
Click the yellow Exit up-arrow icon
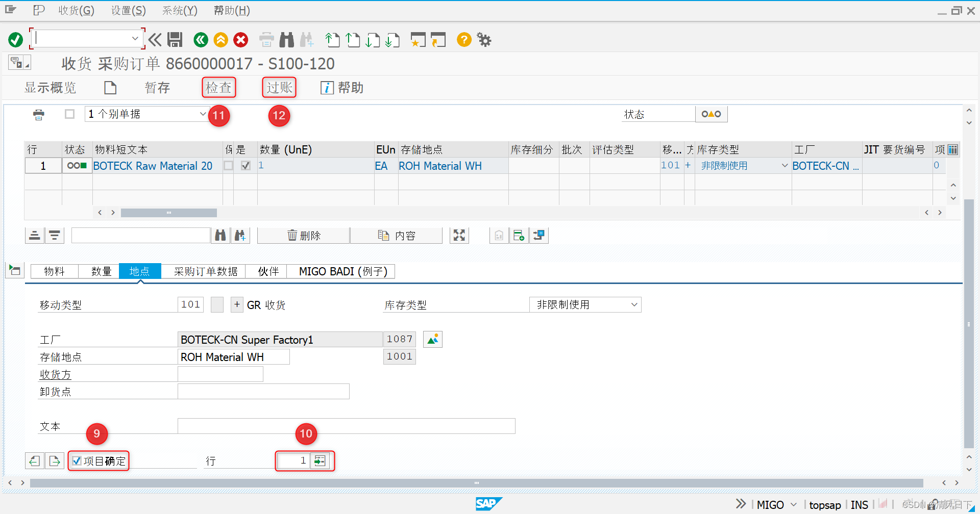220,39
